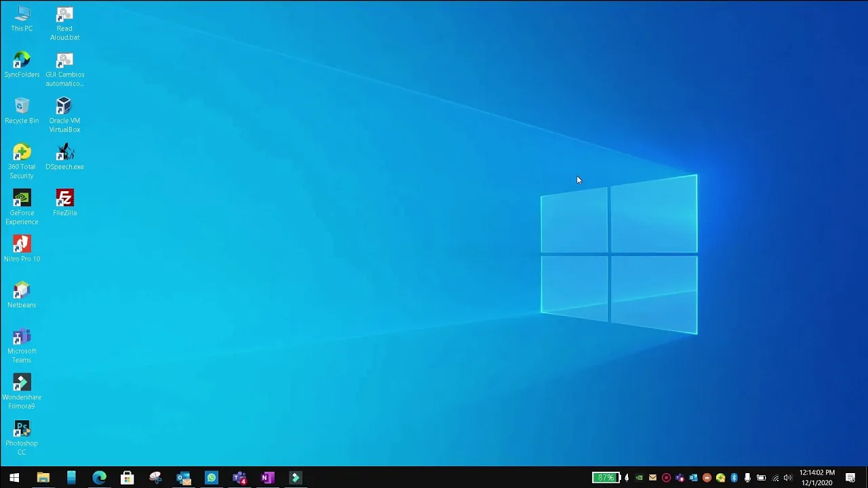Click the red record circle tray icon
Viewport: 868px width, 488px height.
[666, 478]
